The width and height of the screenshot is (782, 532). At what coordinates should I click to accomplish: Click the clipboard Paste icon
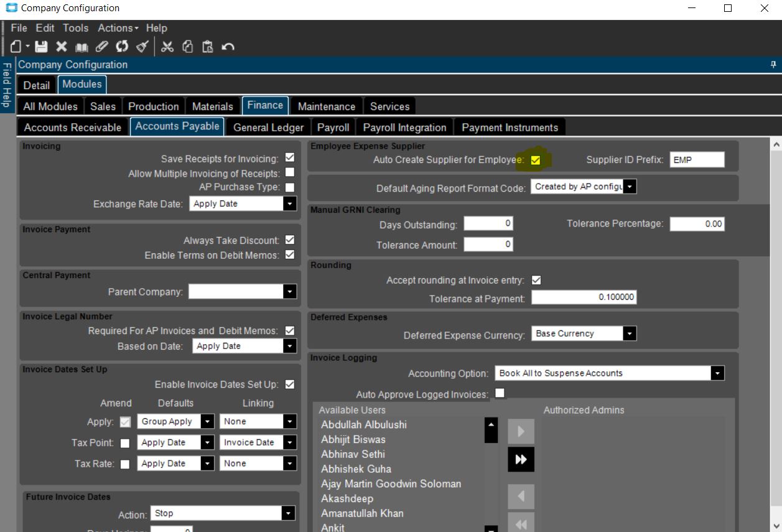click(x=208, y=47)
